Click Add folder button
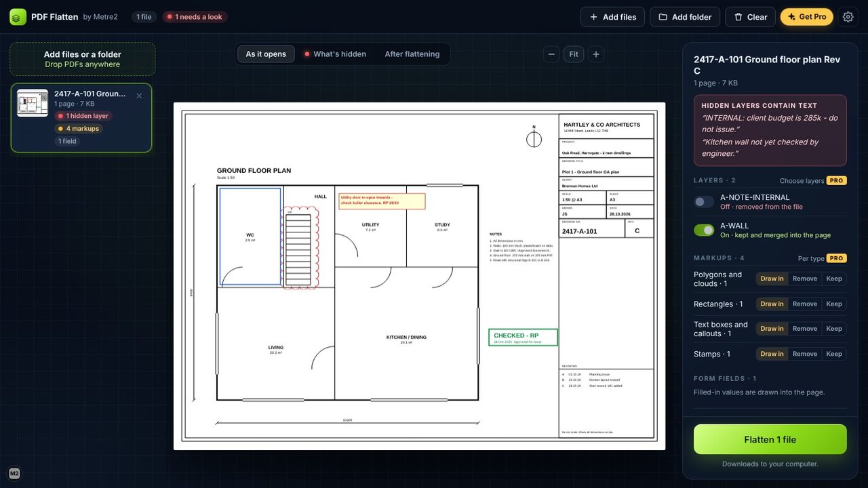Screen dimensions: 868x488 point(685,17)
